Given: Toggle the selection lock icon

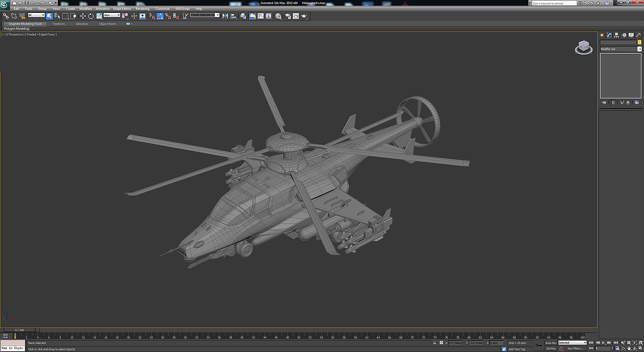Looking at the screenshot, I should pos(434,343).
